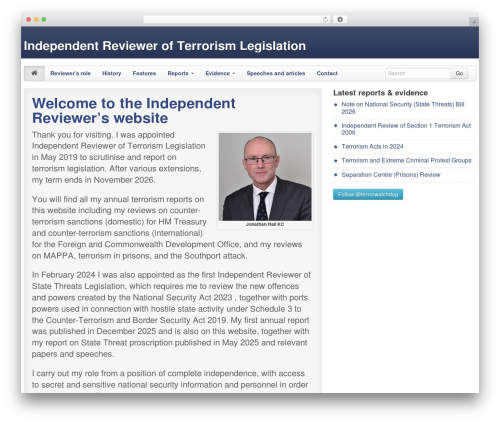500x423 pixels.
Task: View the Jonathan Hall KC portrait photo
Action: point(265,177)
